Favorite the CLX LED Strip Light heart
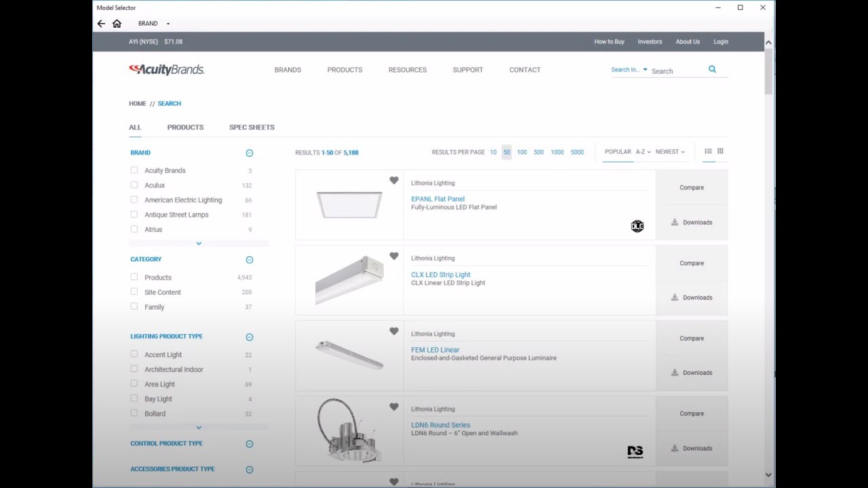Image resolution: width=868 pixels, height=488 pixels. (394, 256)
